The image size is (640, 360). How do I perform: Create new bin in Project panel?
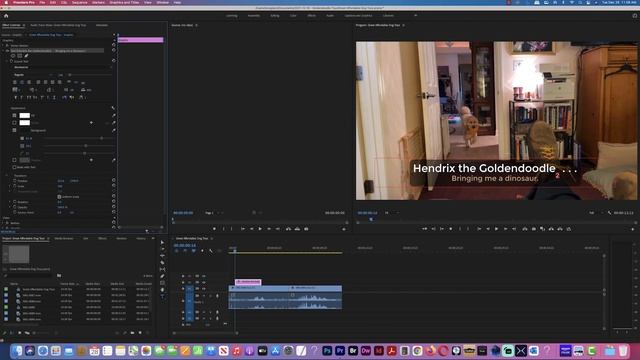(x=132, y=333)
